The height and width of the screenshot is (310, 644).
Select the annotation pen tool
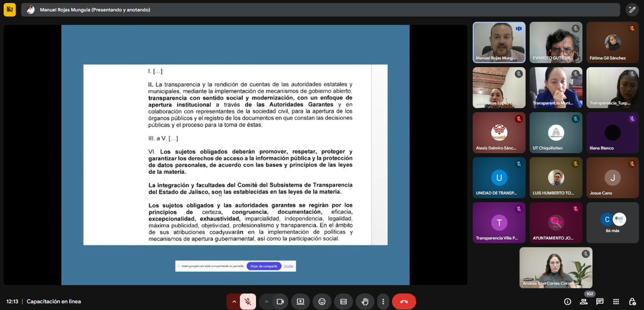(632, 9)
